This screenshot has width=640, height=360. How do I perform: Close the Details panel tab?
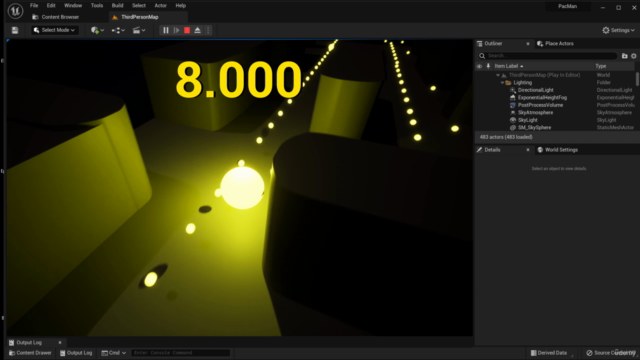pos(528,150)
